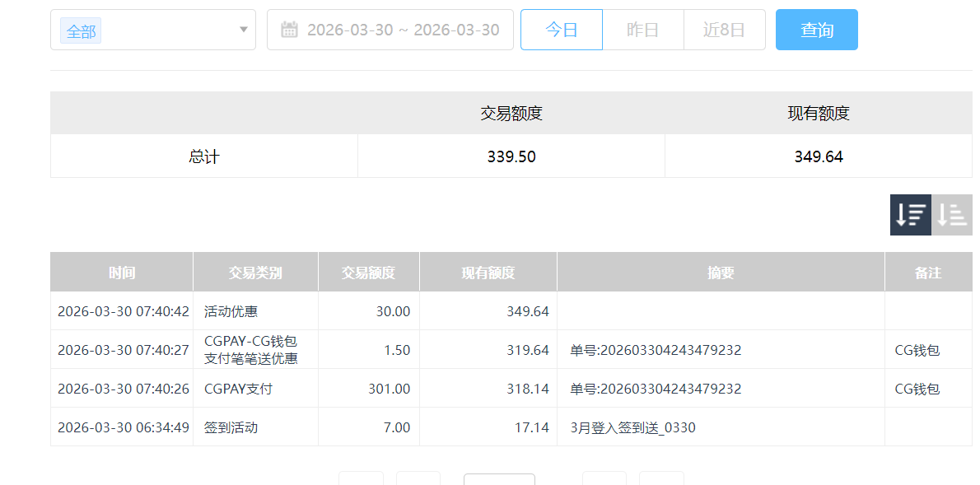Enable the 近8日 filter
980x485 pixels.
tap(724, 29)
